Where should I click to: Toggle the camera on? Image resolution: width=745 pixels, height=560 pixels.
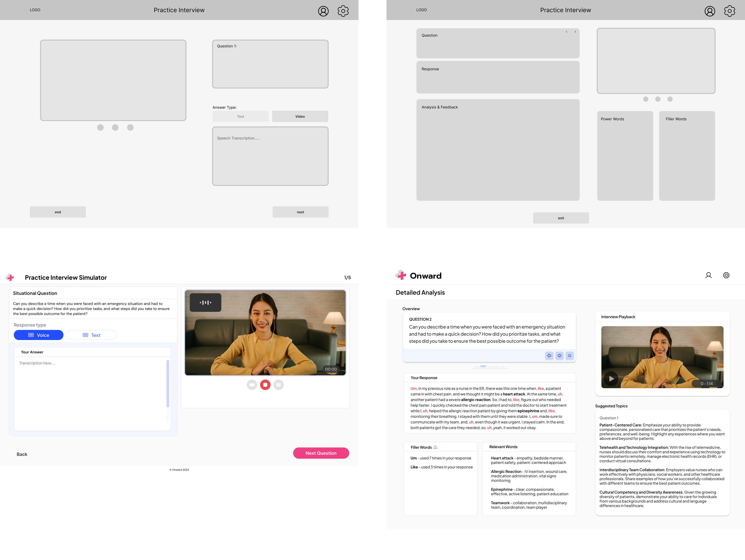[x=252, y=385]
